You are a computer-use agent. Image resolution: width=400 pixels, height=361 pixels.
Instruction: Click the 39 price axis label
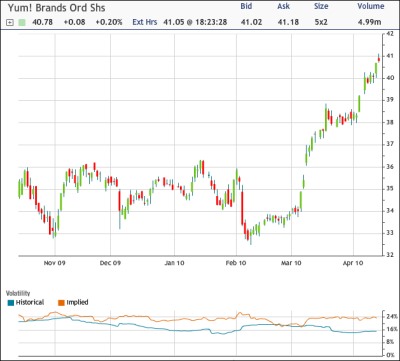390,100
